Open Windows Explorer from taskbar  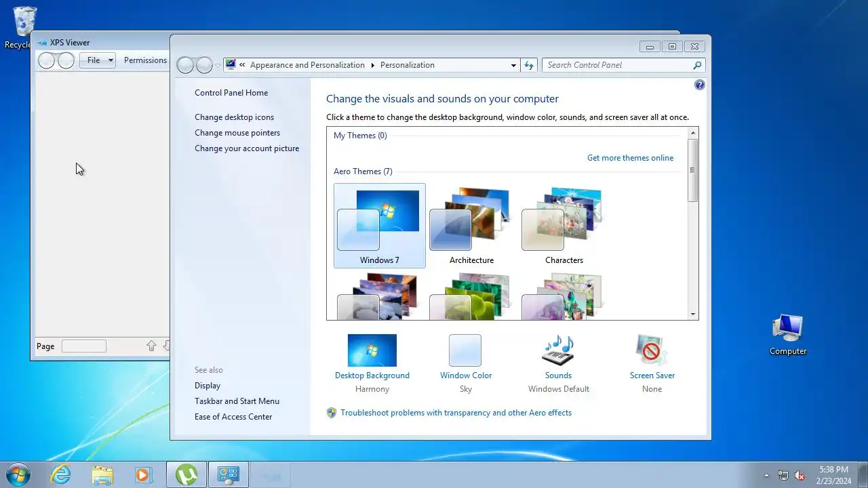point(102,475)
